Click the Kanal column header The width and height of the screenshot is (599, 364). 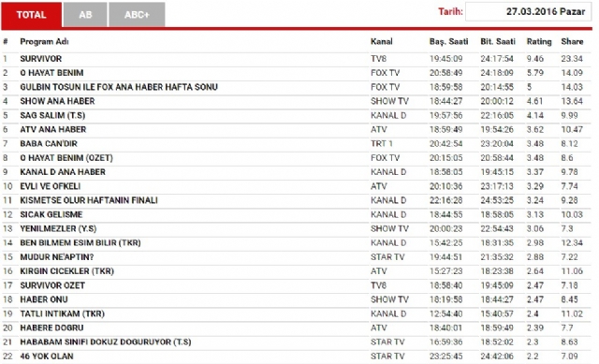[x=382, y=41]
